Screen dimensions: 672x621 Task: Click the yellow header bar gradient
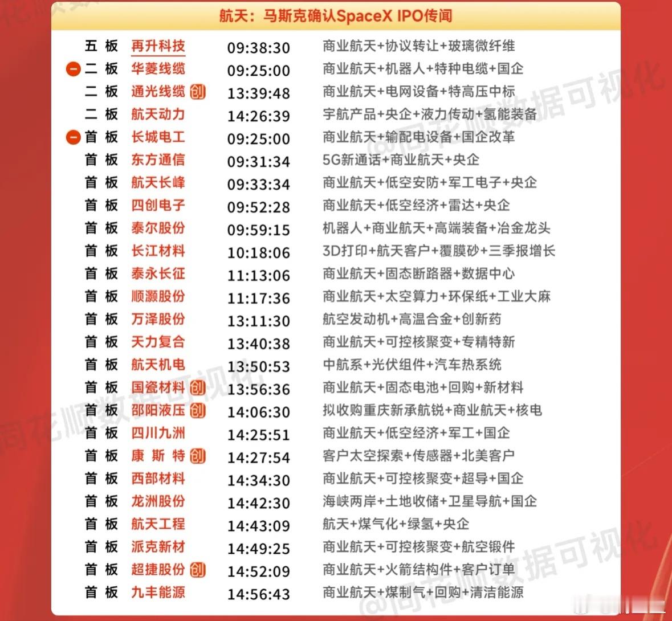pyautogui.click(x=336, y=16)
